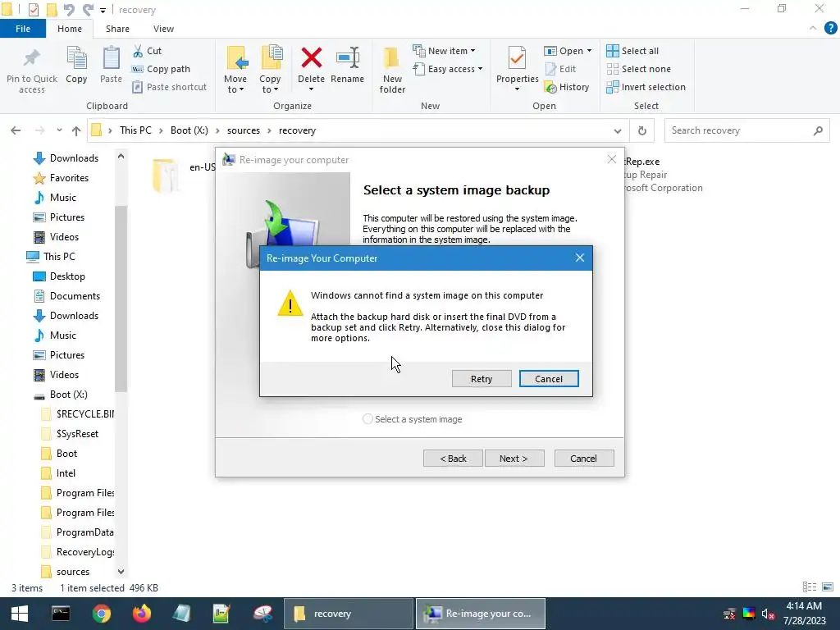Open the File menu tab
This screenshot has width=840, height=630.
tap(23, 29)
